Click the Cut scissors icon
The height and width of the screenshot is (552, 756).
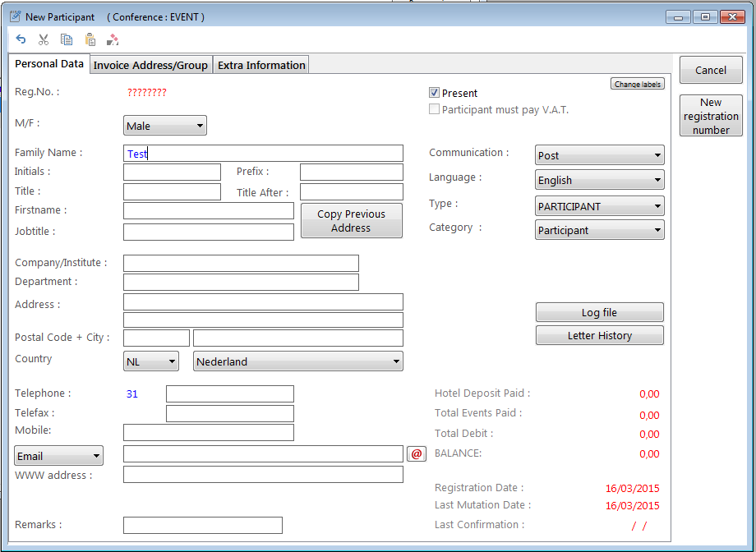click(44, 39)
